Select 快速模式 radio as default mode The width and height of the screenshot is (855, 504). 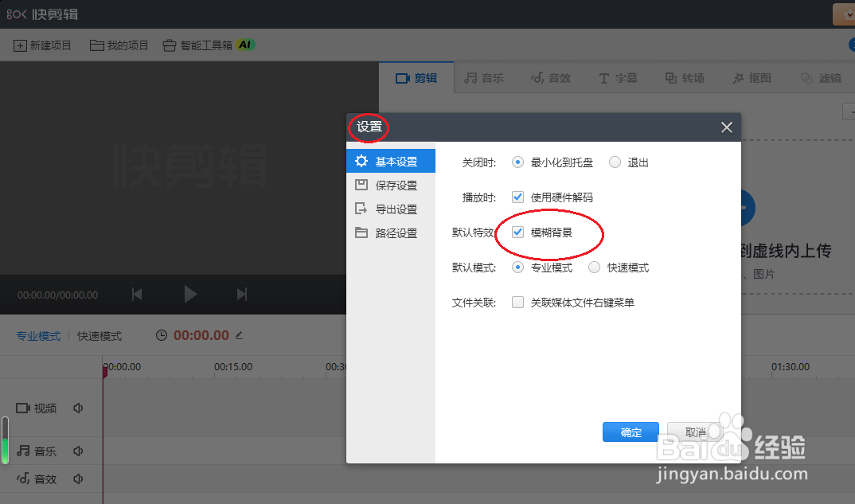click(594, 268)
